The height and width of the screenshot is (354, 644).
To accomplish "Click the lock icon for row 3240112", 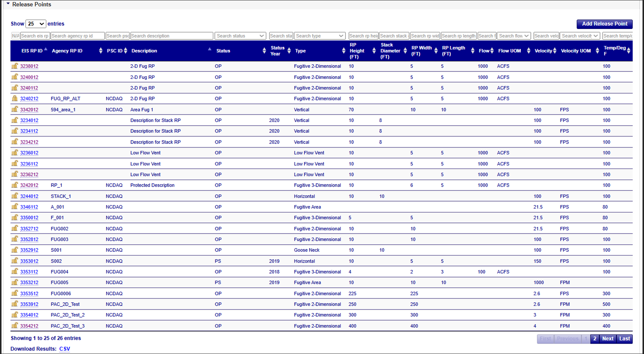I will [15, 87].
